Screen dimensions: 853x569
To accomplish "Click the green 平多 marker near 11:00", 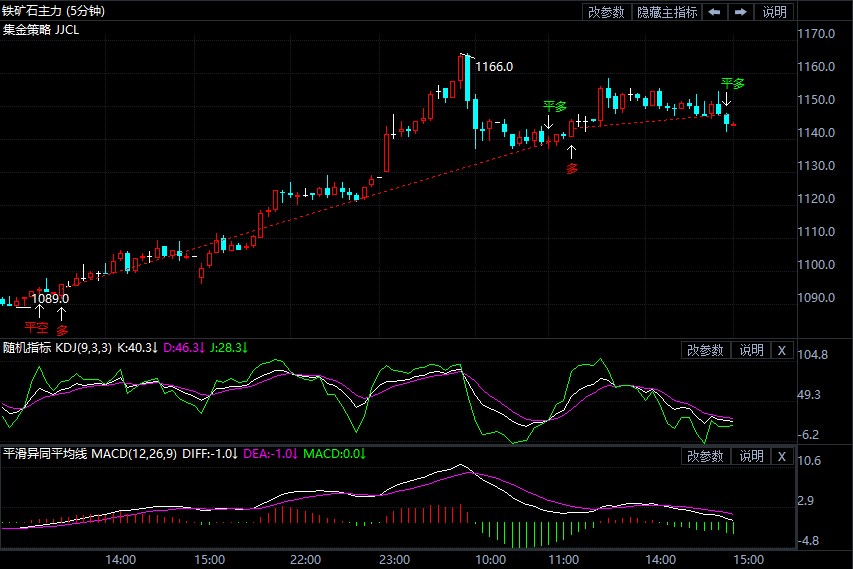I will coord(554,106).
